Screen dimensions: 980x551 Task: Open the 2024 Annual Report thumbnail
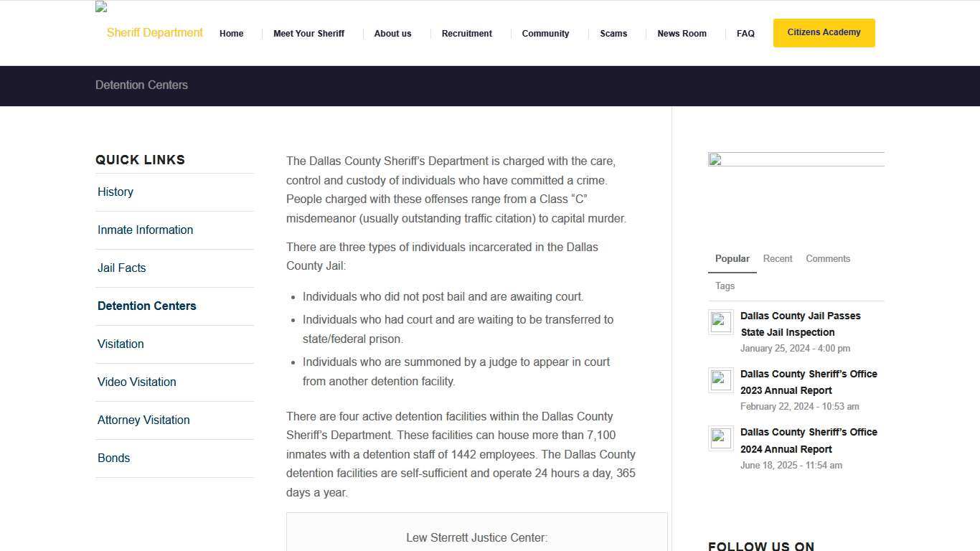[x=720, y=438]
